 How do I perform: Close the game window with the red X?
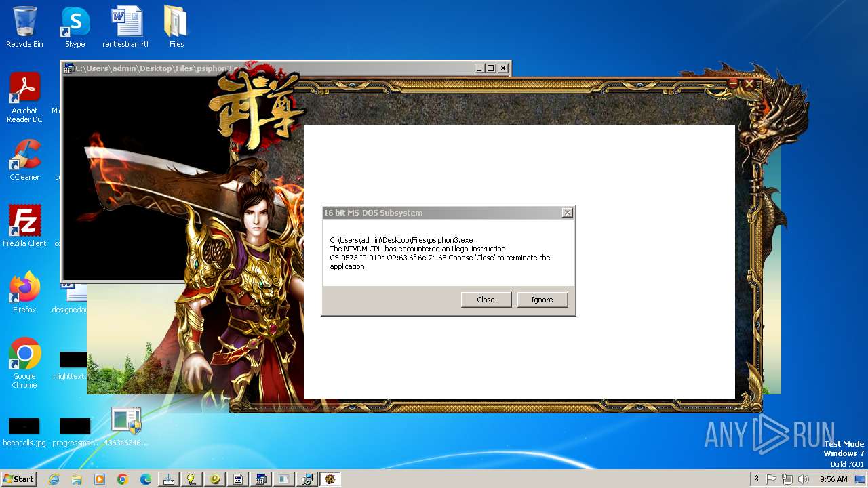749,84
